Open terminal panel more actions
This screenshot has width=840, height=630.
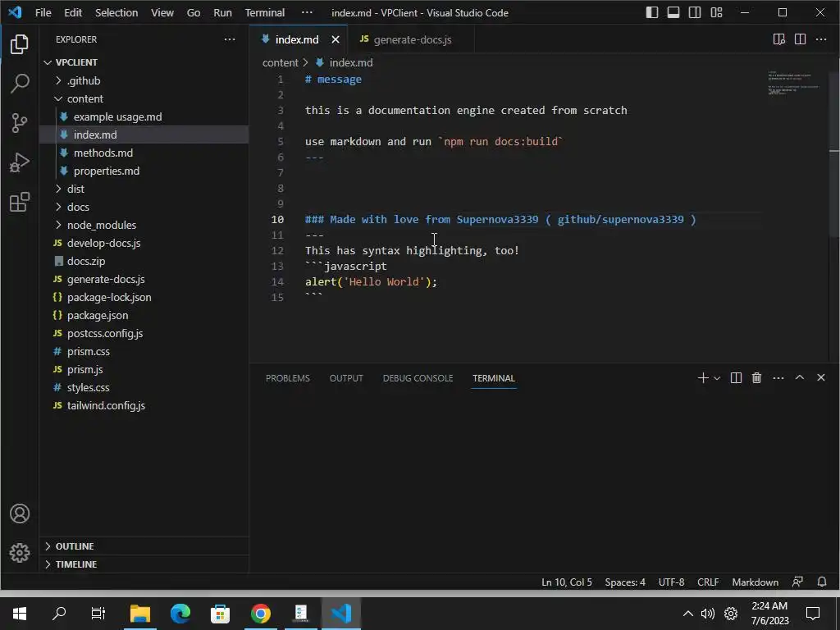[778, 377]
